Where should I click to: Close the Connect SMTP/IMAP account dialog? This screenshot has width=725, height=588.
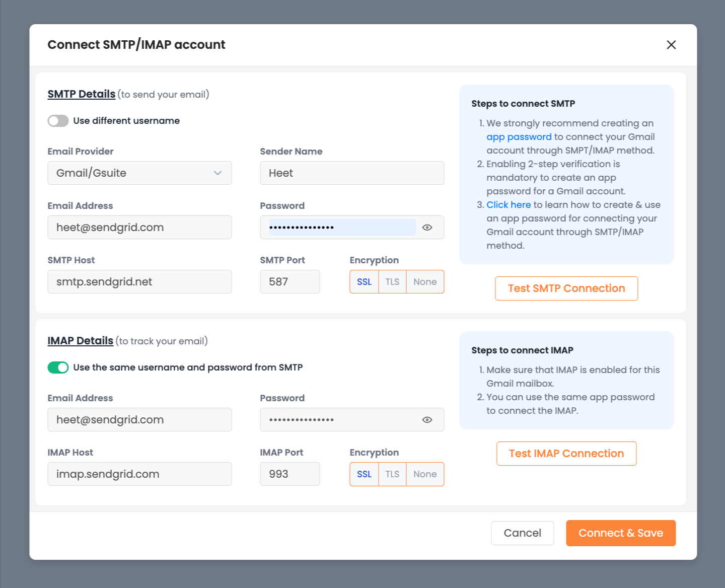pos(671,45)
